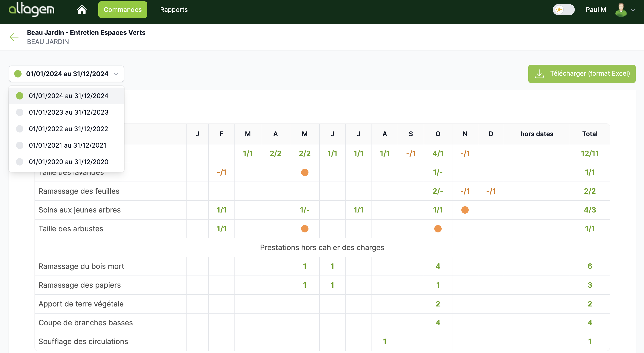
Task: Click Paul M's user avatar
Action: pos(621,10)
